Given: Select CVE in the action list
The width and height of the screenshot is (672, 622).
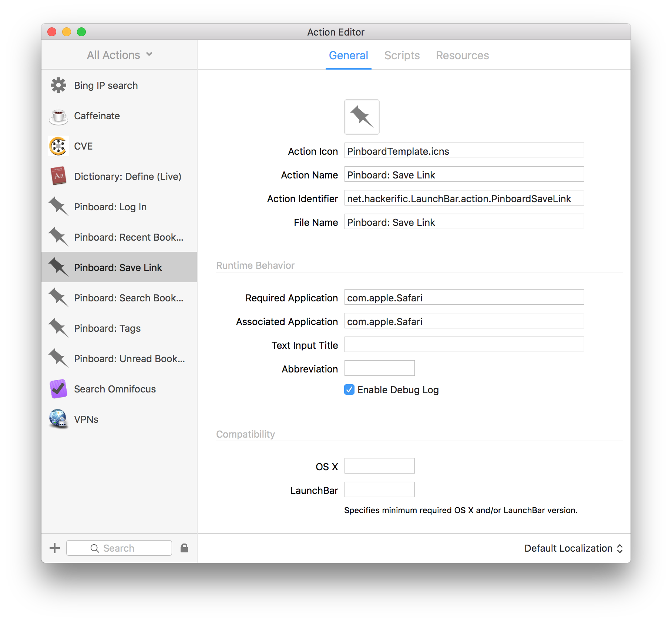Looking at the screenshot, I should pos(119,146).
